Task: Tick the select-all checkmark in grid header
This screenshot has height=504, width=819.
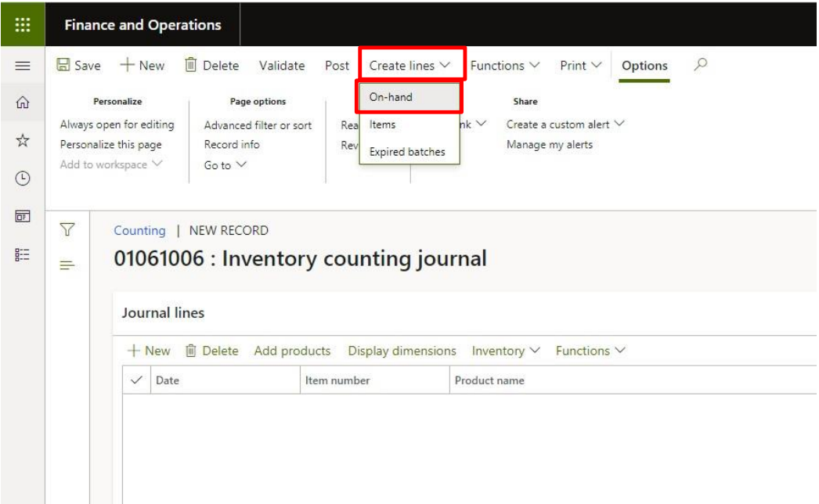Action: click(136, 380)
